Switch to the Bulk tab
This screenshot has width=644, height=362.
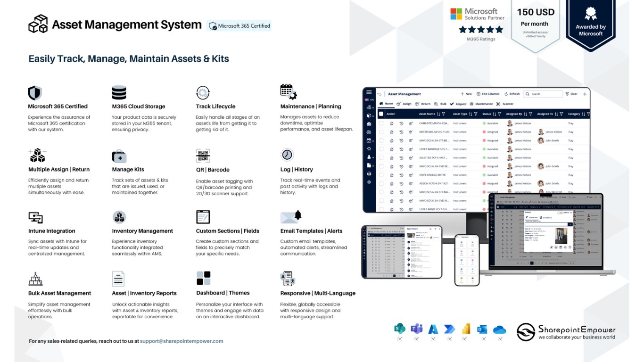click(440, 104)
